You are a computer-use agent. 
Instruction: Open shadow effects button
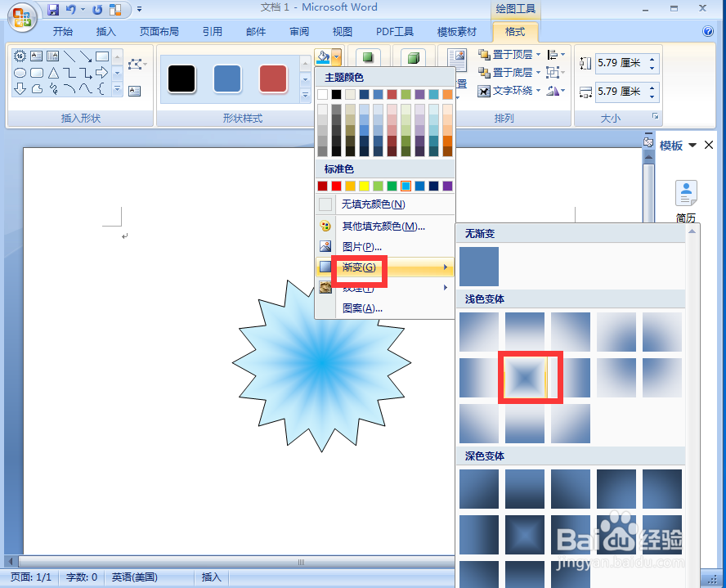(368, 57)
